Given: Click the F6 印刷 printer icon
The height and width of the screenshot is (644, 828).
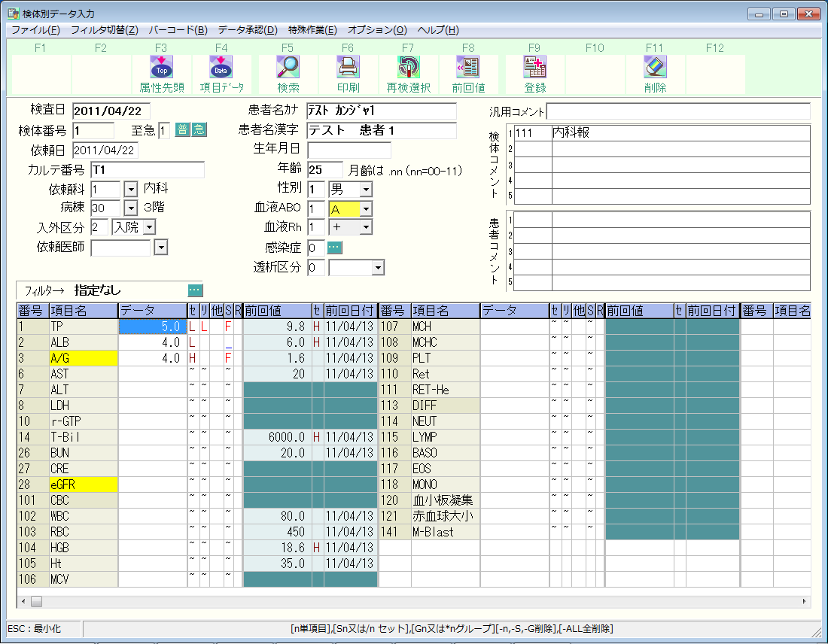Looking at the screenshot, I should (348, 67).
